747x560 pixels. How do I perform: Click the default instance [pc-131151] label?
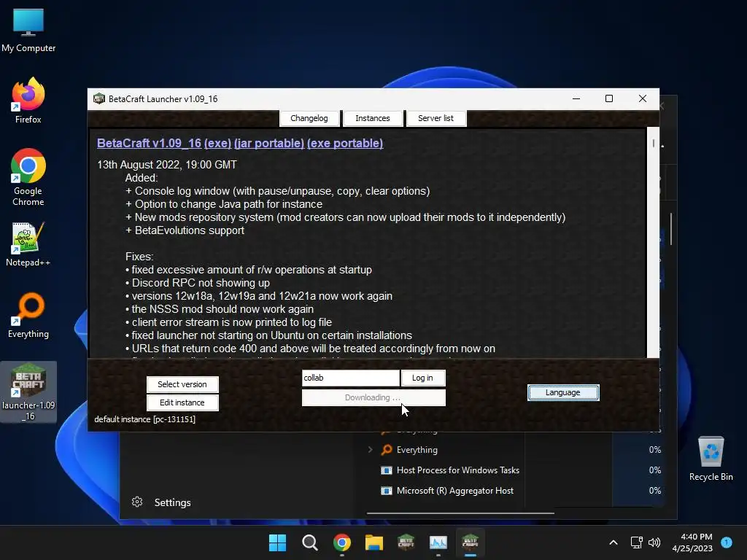(x=145, y=419)
